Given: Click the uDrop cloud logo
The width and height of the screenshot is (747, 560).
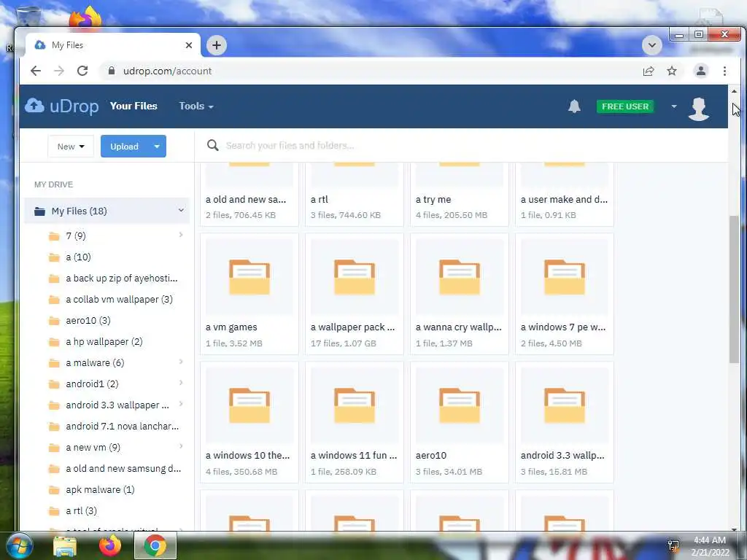Looking at the screenshot, I should pos(34,106).
